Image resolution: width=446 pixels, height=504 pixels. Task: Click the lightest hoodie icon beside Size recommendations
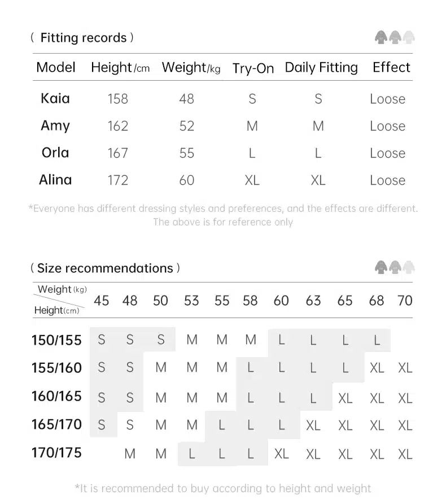tap(409, 267)
